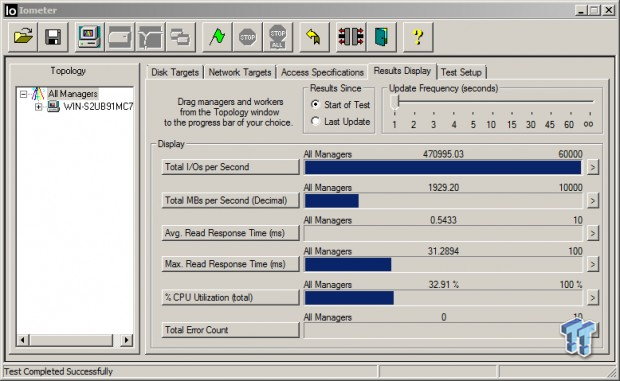Screen dimensions: 620x381
Task: Minimize the Iometer window
Action: (581, 10)
